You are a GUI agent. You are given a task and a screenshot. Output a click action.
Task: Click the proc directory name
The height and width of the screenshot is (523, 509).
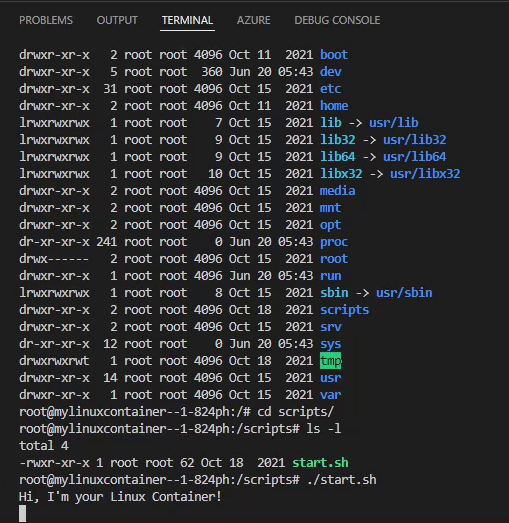(x=334, y=242)
